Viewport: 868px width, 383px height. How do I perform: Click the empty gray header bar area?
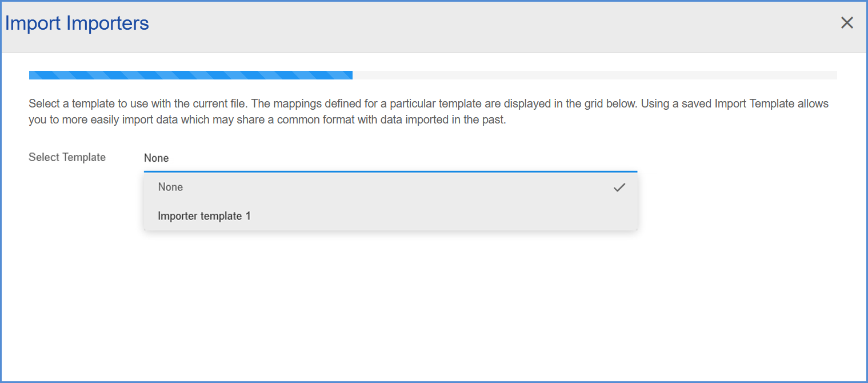(x=491, y=26)
